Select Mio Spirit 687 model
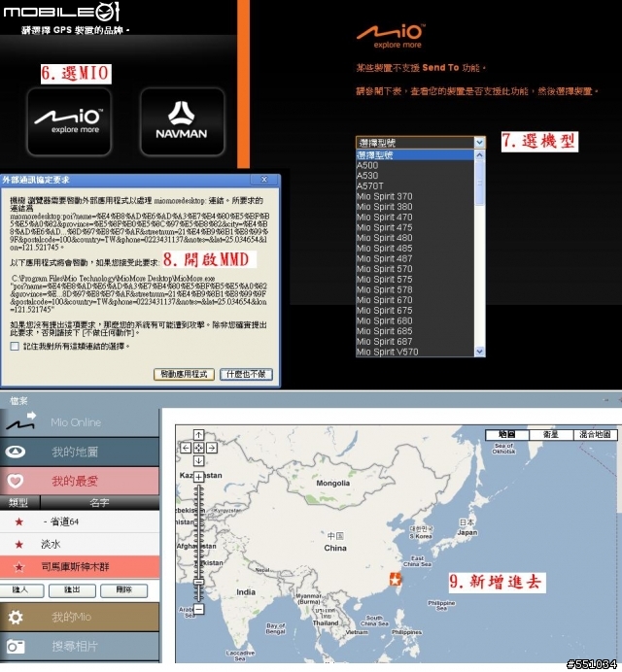The width and height of the screenshot is (622, 672). [415, 342]
